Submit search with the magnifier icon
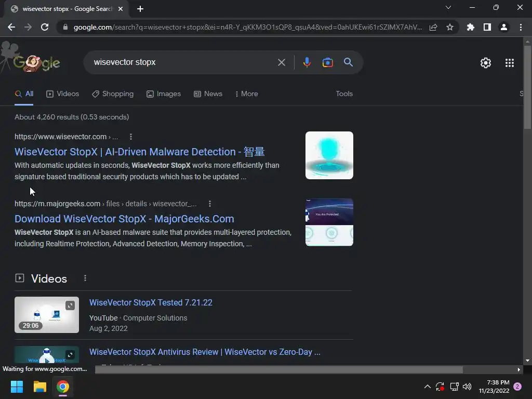Image resolution: width=532 pixels, height=399 pixels. pos(348,62)
